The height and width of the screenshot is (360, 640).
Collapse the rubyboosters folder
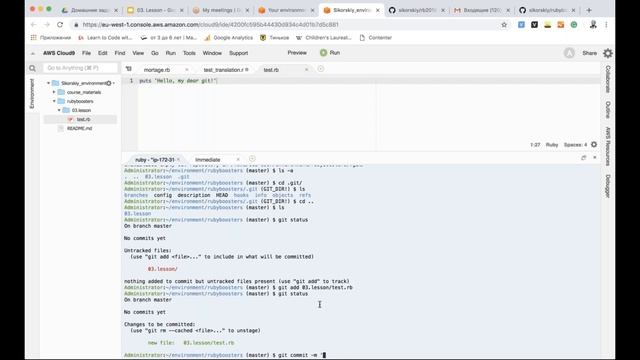[x=54, y=101]
